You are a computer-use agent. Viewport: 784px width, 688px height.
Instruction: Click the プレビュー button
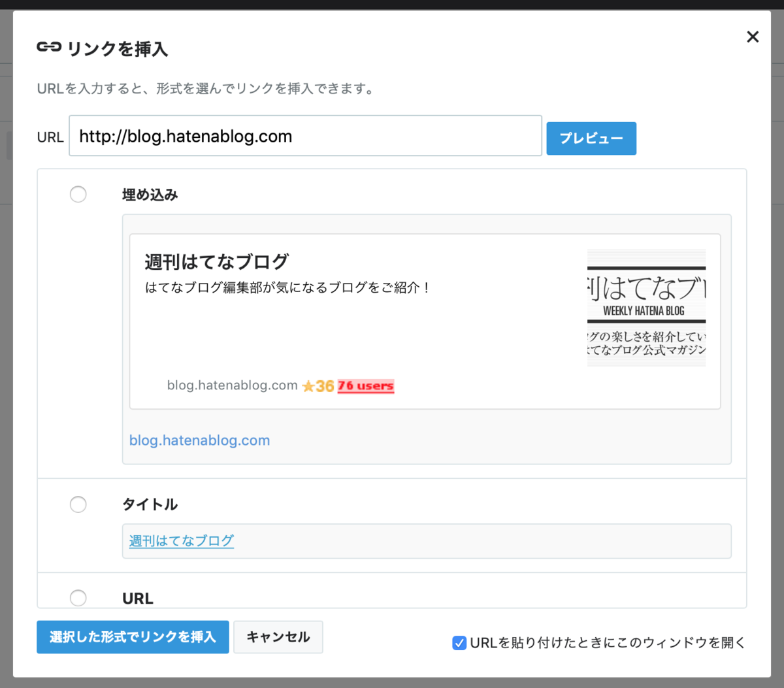tap(591, 139)
